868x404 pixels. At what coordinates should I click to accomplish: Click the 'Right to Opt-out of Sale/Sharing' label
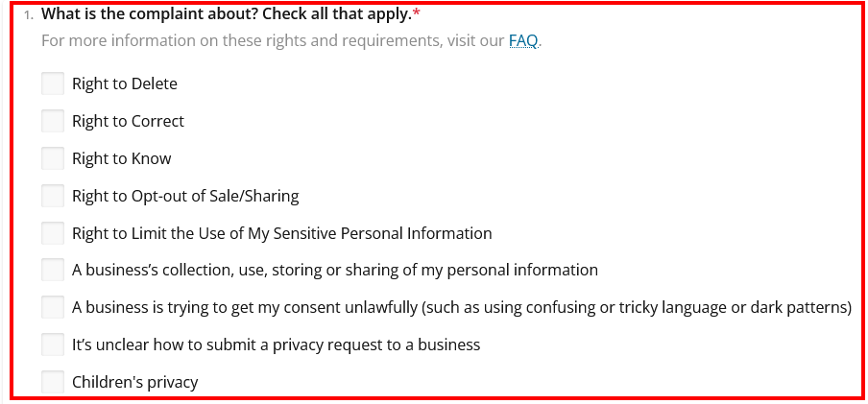(185, 196)
